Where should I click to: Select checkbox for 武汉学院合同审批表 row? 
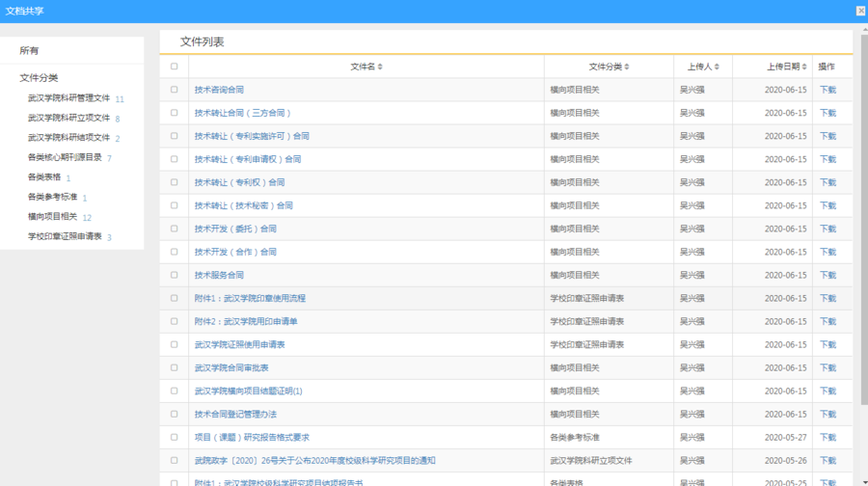point(174,367)
